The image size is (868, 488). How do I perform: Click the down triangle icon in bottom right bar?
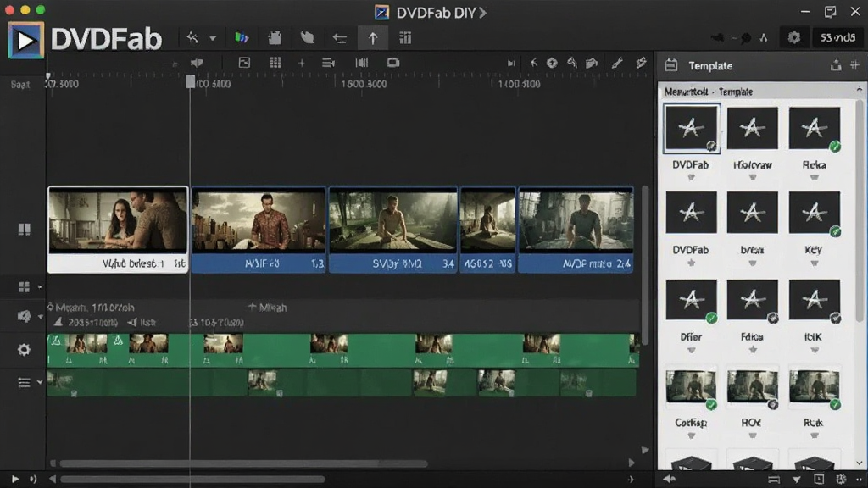[x=797, y=480]
